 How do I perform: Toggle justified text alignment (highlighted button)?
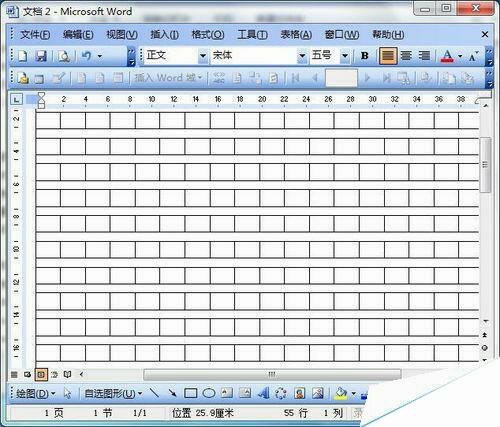387,56
